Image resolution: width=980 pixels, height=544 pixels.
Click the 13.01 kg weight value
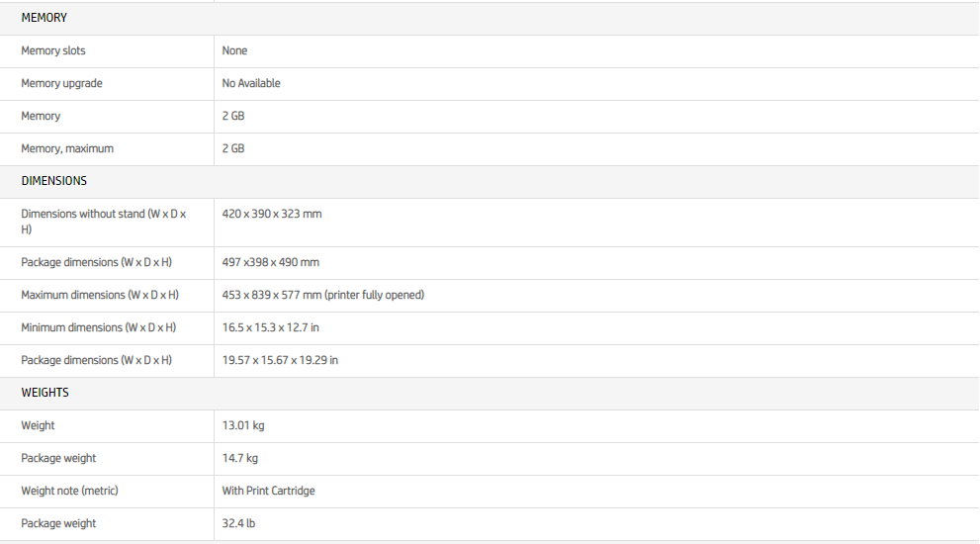pos(243,425)
